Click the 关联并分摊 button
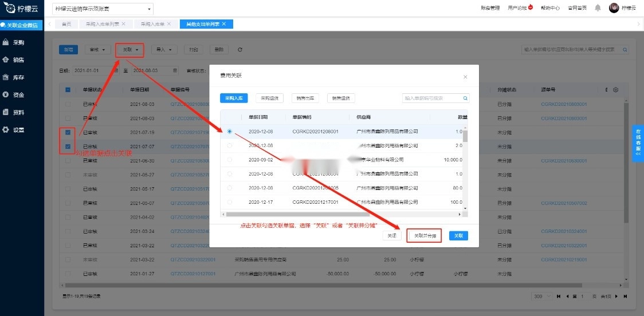 tap(425, 236)
